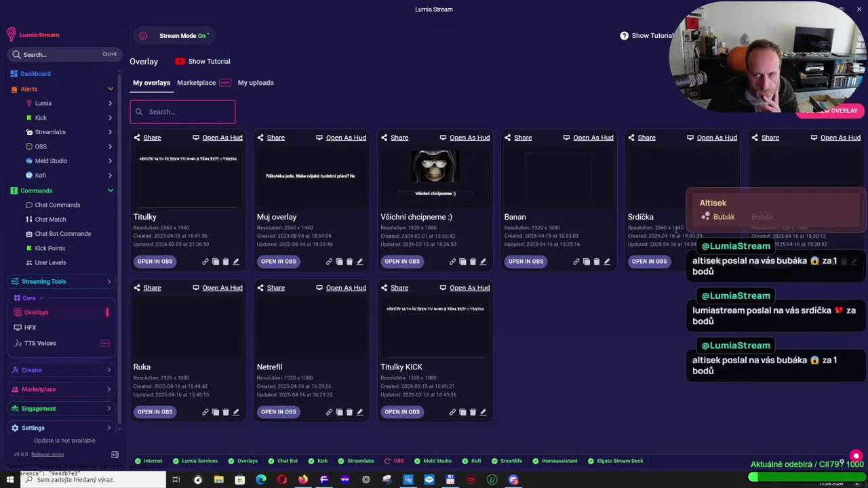Click the Streamlabs status indicator in bottom bar

355,461
